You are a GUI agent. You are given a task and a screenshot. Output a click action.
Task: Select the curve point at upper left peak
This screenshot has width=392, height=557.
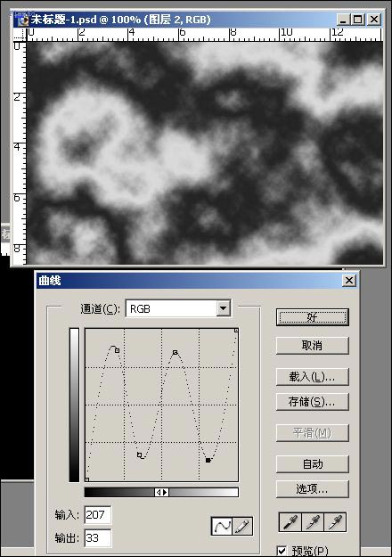tap(118, 350)
